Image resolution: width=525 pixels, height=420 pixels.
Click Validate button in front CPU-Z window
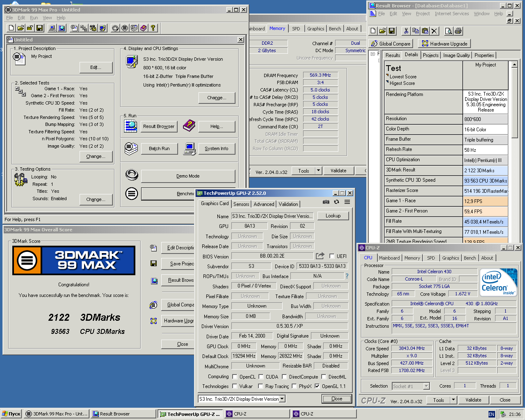coord(473,400)
